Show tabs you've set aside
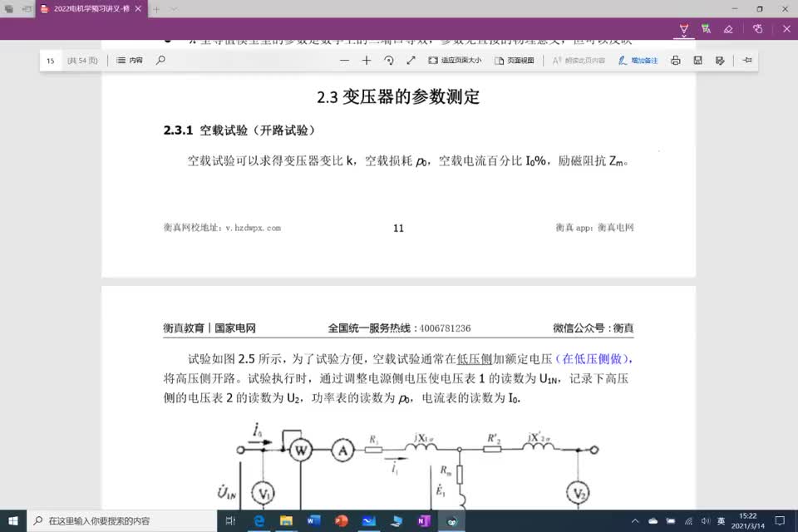798x532 pixels. 8,9
